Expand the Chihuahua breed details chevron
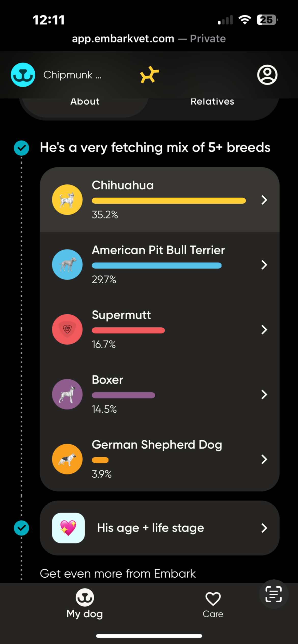 (x=264, y=200)
